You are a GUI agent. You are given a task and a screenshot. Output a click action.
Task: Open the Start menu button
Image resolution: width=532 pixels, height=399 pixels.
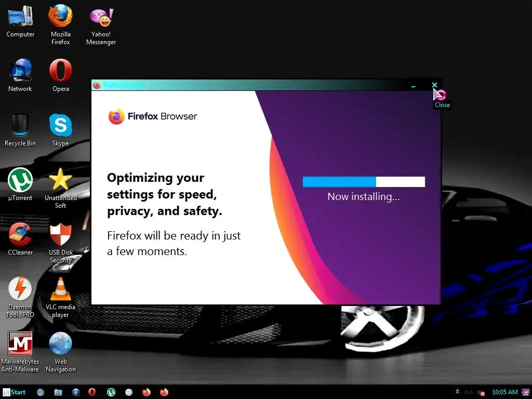pyautogui.click(x=14, y=392)
